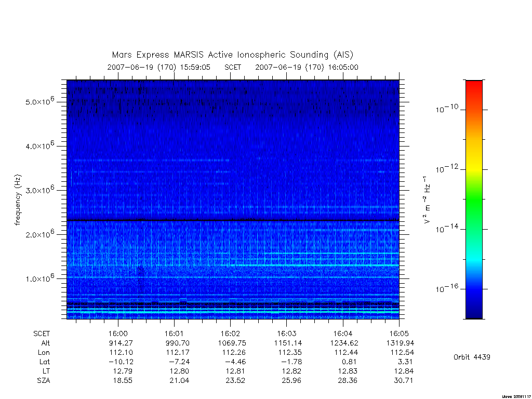Click the 16:00 SCET time axis label
Screen dimensions: 532x399
click(118, 334)
